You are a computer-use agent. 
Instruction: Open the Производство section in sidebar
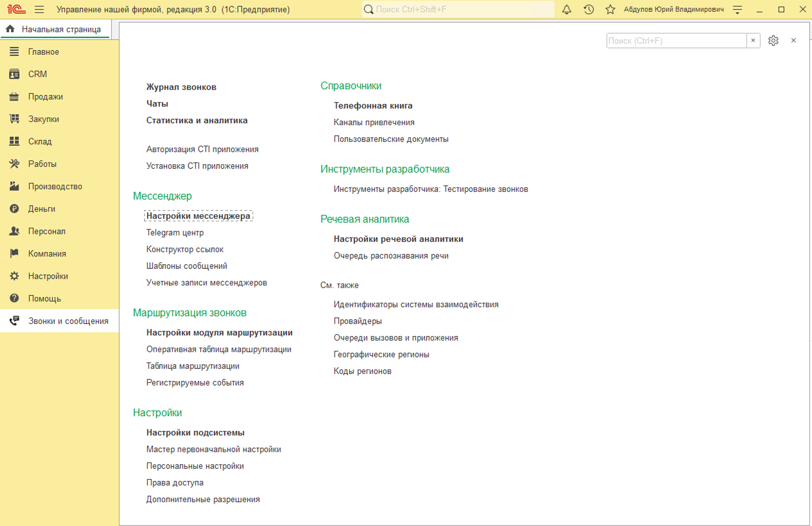(55, 186)
